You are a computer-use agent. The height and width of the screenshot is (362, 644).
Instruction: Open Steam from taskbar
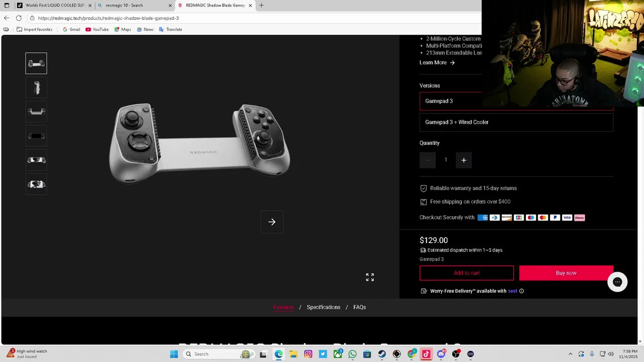pyautogui.click(x=382, y=354)
